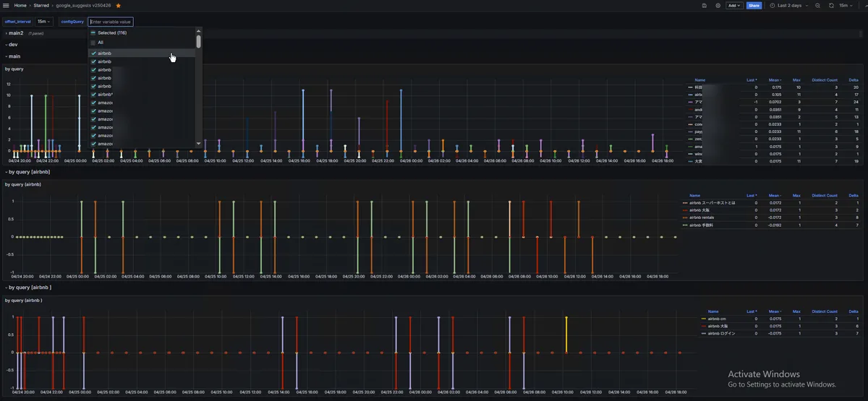Click the save dashboard icon
The width and height of the screenshot is (868, 401).
tap(705, 5)
